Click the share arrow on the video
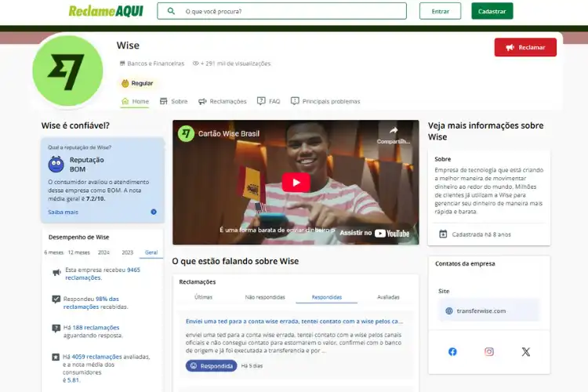 [x=394, y=131]
